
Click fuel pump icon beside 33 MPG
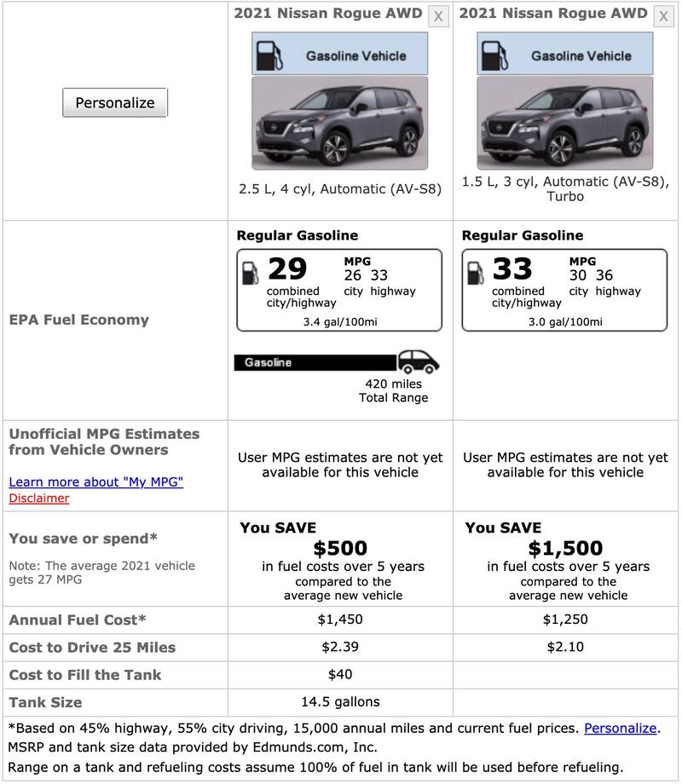pos(476,272)
